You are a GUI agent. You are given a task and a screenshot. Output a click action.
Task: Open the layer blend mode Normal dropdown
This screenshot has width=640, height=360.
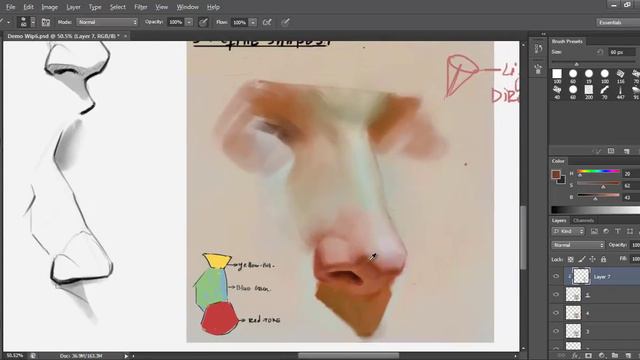coord(578,245)
